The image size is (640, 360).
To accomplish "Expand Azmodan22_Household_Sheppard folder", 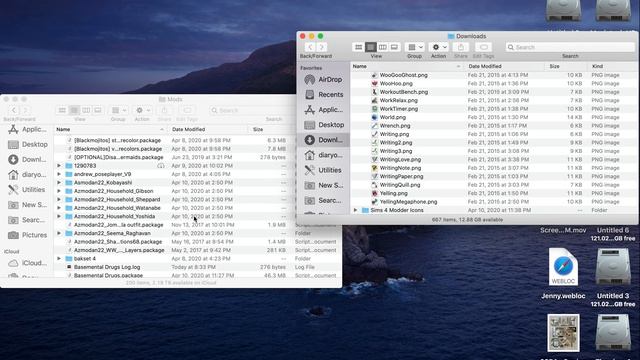I will 59,200.
